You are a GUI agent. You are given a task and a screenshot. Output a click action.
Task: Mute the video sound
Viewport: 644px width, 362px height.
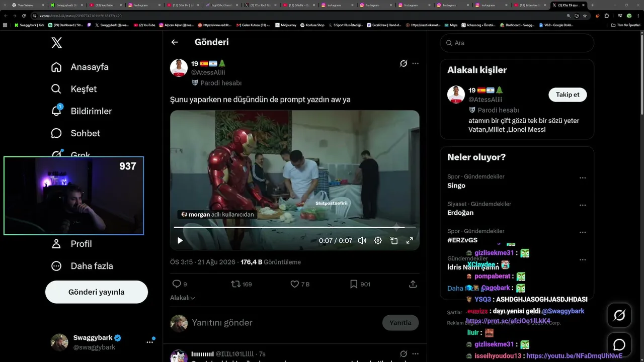pyautogui.click(x=362, y=240)
